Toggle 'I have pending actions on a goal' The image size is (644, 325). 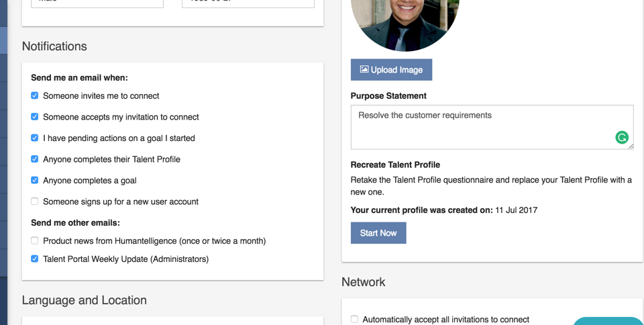point(35,138)
